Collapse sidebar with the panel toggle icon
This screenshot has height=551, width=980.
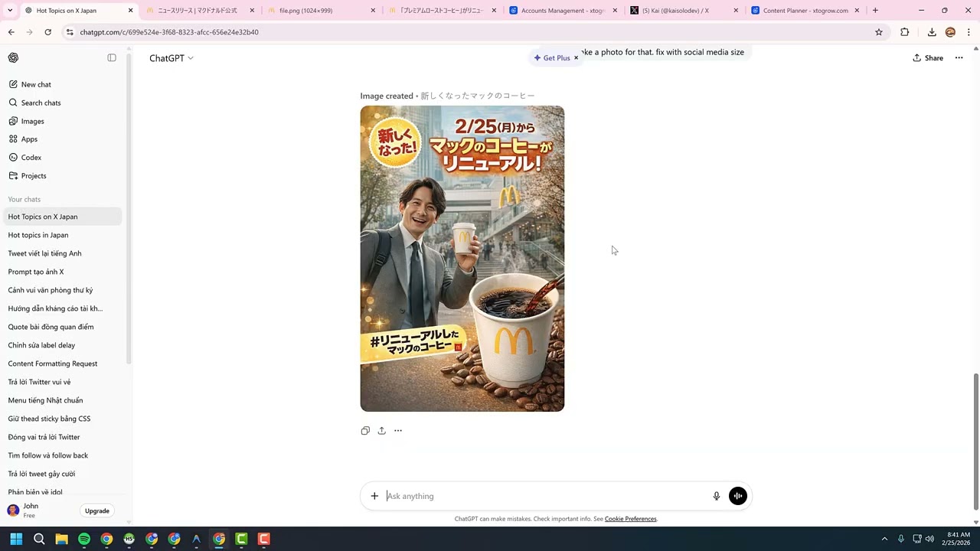click(112, 58)
